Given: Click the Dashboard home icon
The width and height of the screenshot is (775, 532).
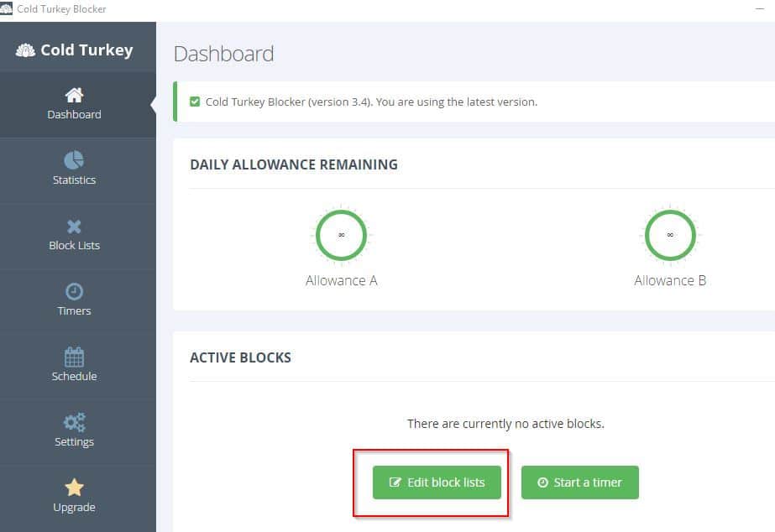Looking at the screenshot, I should tap(74, 95).
